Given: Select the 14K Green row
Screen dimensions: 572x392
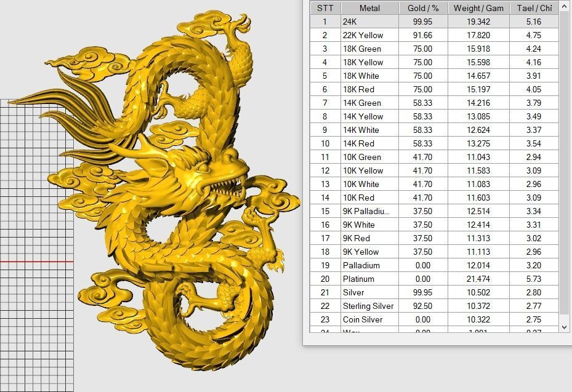Looking at the screenshot, I should tap(435, 103).
